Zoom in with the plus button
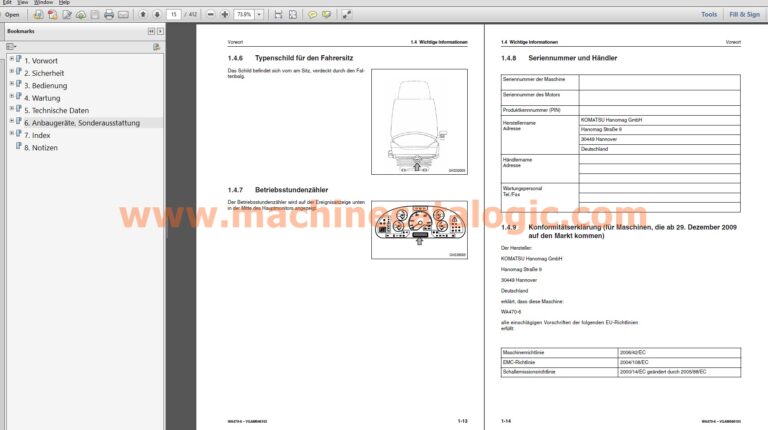This screenshot has width=768, height=430. pyautogui.click(x=225, y=15)
